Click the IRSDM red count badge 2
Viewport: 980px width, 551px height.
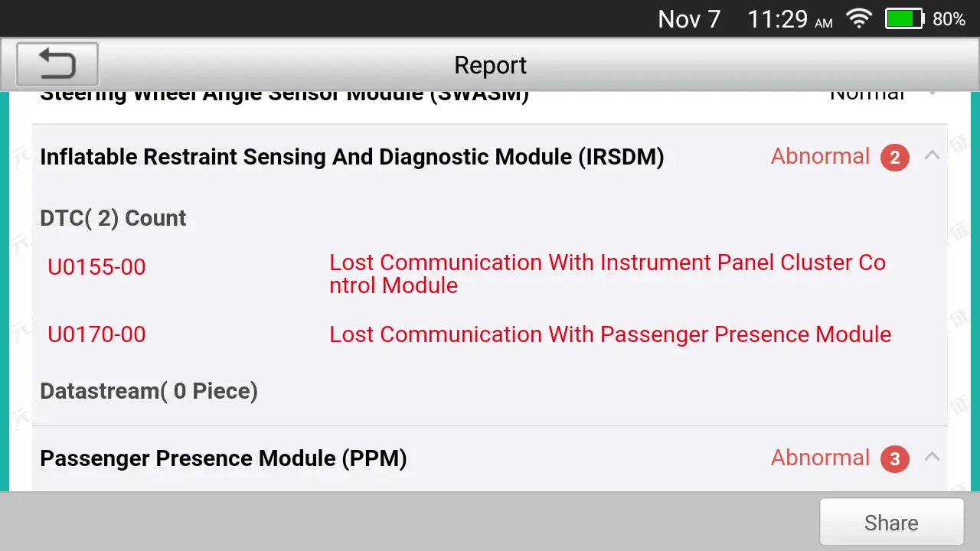[894, 158]
